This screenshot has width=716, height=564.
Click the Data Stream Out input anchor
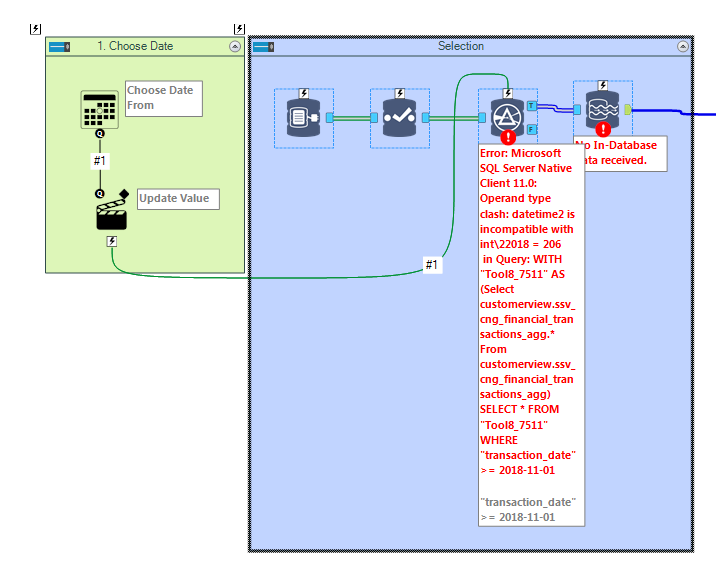tap(577, 110)
